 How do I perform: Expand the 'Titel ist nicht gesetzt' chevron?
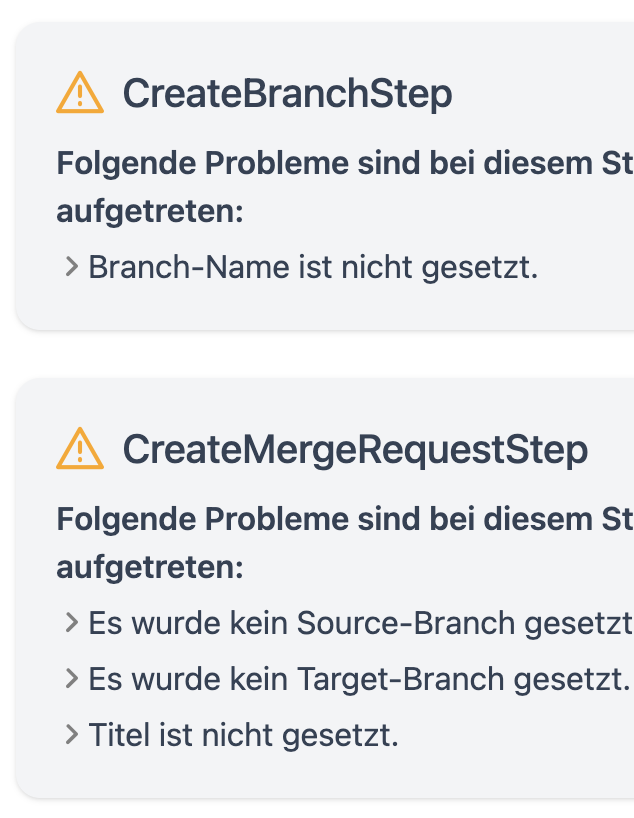coord(71,736)
